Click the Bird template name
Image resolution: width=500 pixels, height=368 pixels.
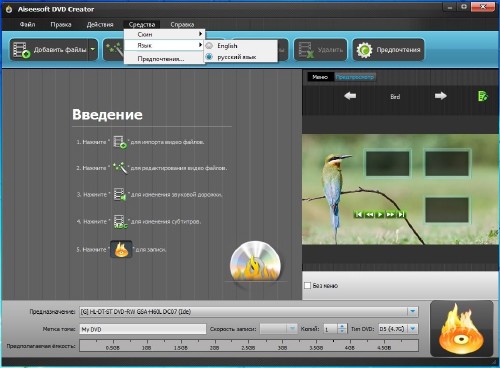395,97
